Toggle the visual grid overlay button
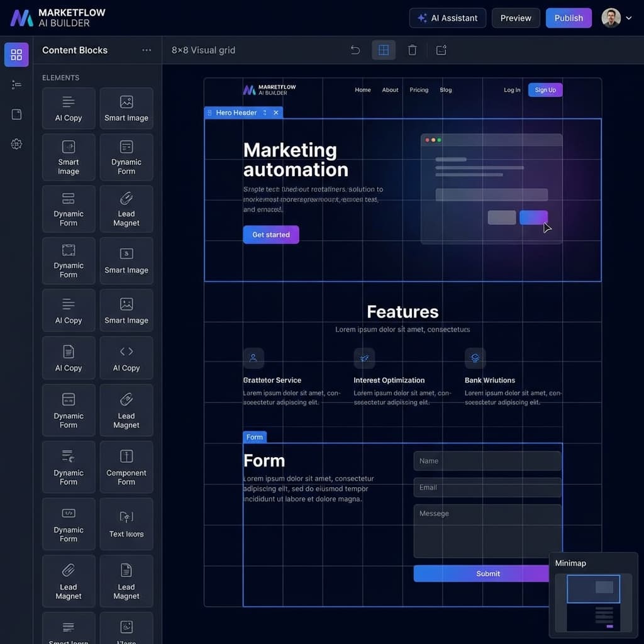 384,50
